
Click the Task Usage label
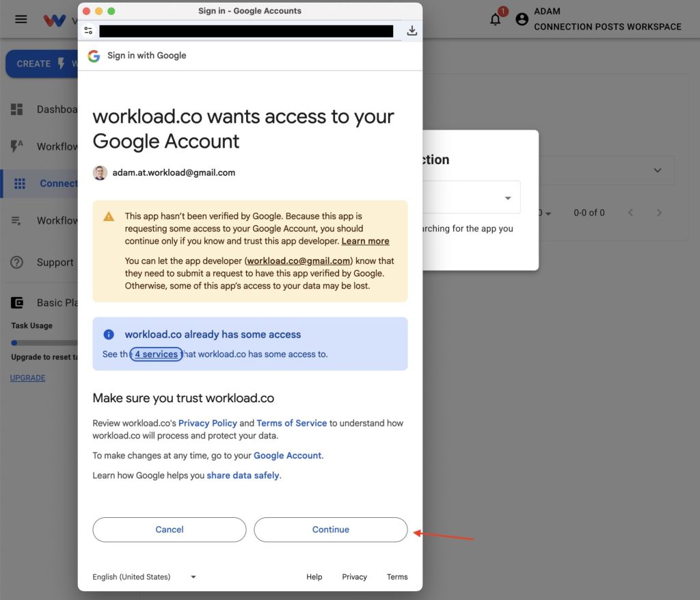[x=31, y=326]
